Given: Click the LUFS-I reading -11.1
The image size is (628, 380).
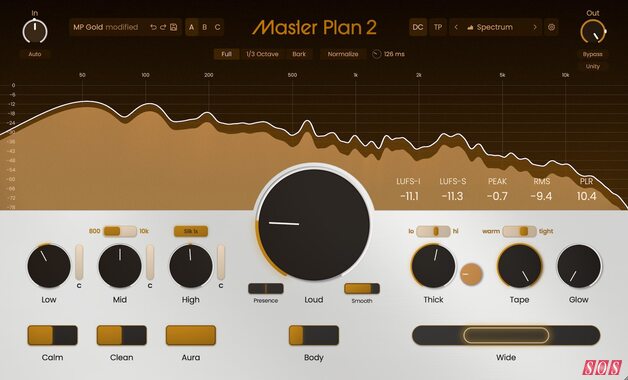Looking at the screenshot, I should pyautogui.click(x=409, y=196).
